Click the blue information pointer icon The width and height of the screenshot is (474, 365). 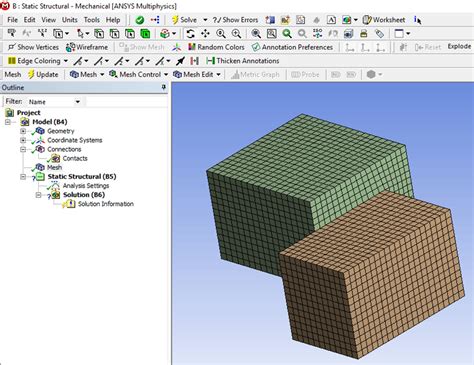[417, 20]
